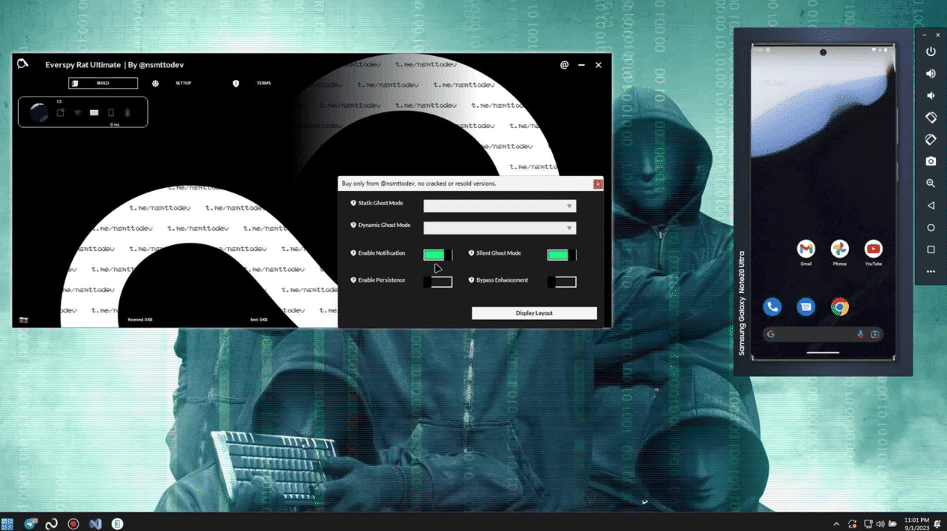
Task: Turn off the Silent Ghost Mode toggle
Action: [x=562, y=255]
